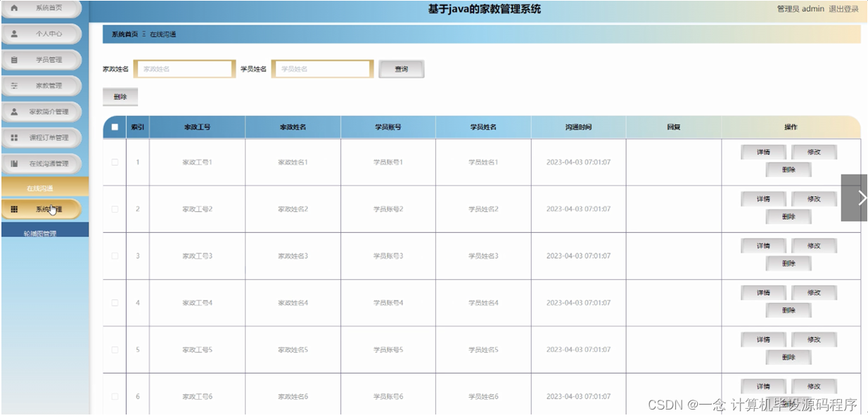
Task: Click 修改 for row 学员姓名5
Action: click(x=814, y=339)
